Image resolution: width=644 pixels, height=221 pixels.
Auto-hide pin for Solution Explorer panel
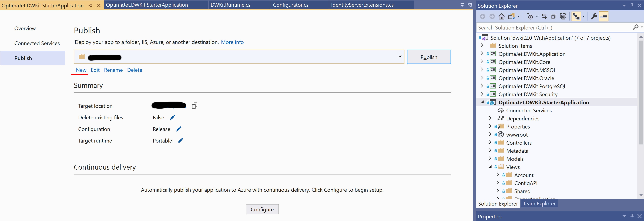click(632, 5)
